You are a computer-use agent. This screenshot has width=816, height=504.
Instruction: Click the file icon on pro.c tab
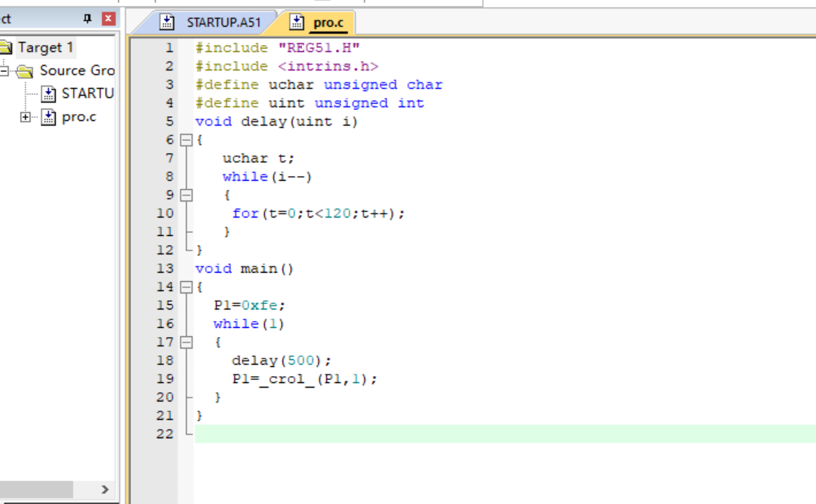click(297, 22)
